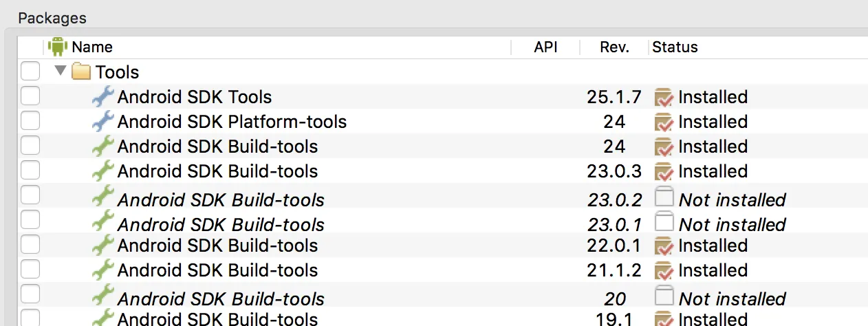Viewport: 868px width, 326px height.
Task: Click the green wrench icon for Build-tools 23.0.3
Action: 103,171
